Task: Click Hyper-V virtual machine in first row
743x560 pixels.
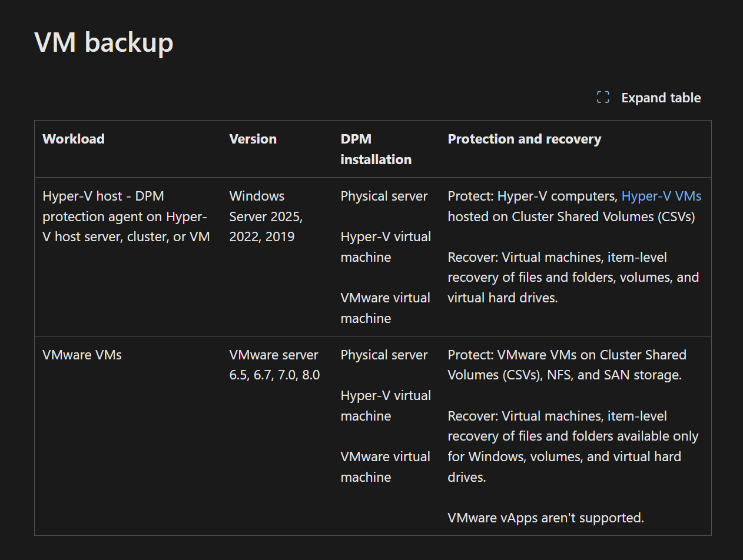Action: [386, 246]
